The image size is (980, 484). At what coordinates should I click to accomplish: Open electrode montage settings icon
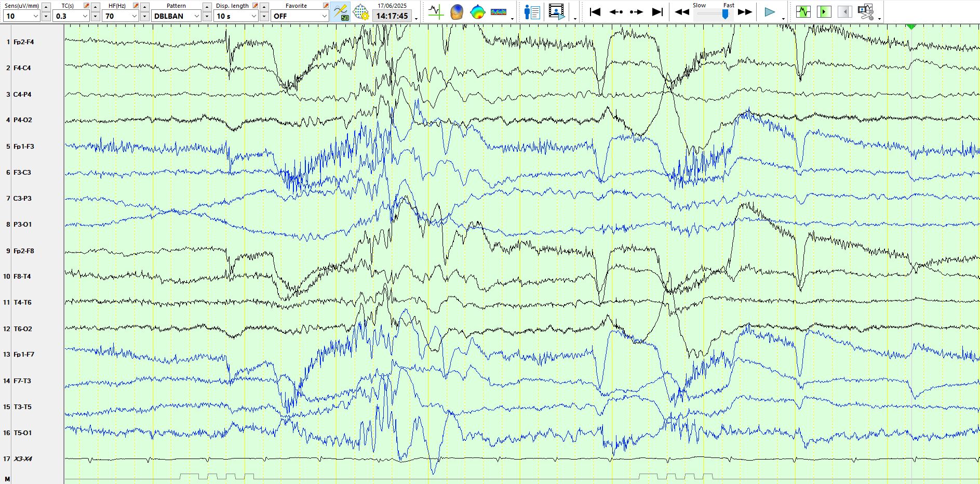361,11
